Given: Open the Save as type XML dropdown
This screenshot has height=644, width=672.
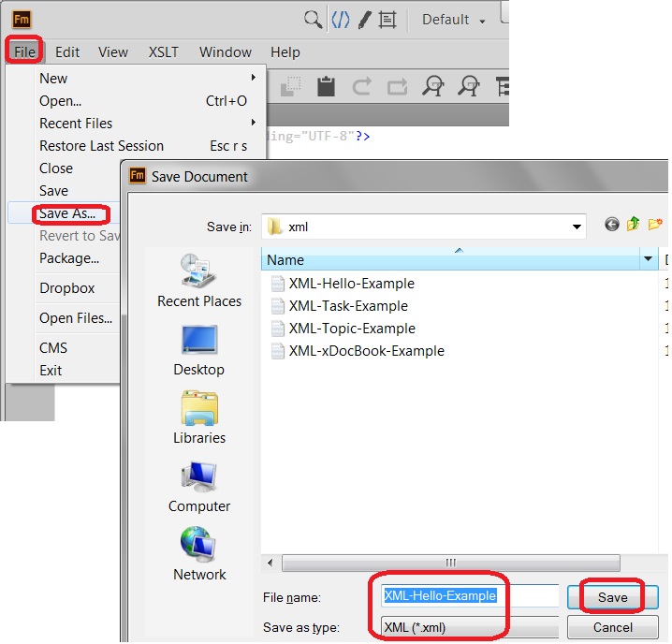Looking at the screenshot, I should (470, 627).
